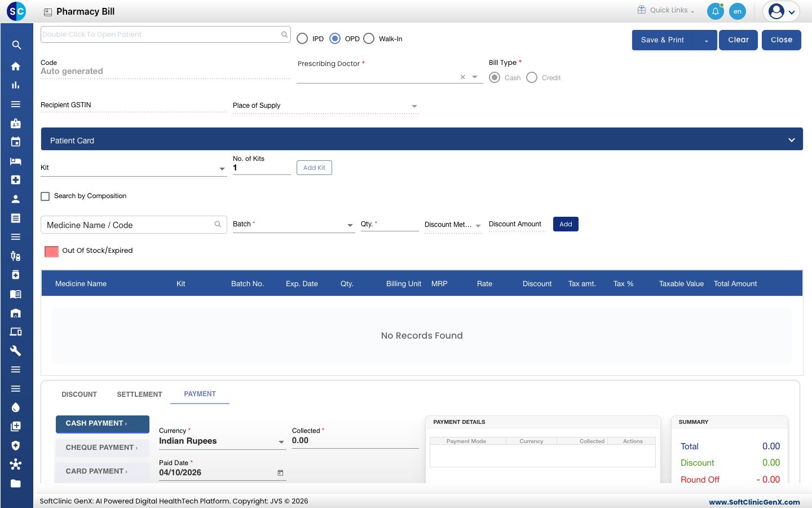Open the Batch dropdown
Image resolution: width=812 pixels, height=508 pixels.
(294, 225)
